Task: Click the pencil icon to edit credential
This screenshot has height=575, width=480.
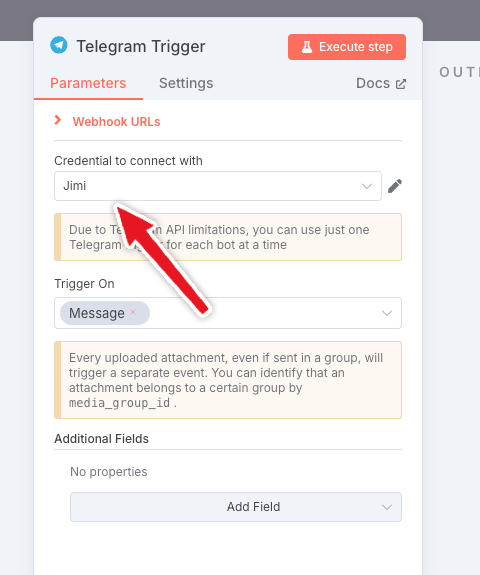Action: tap(395, 186)
